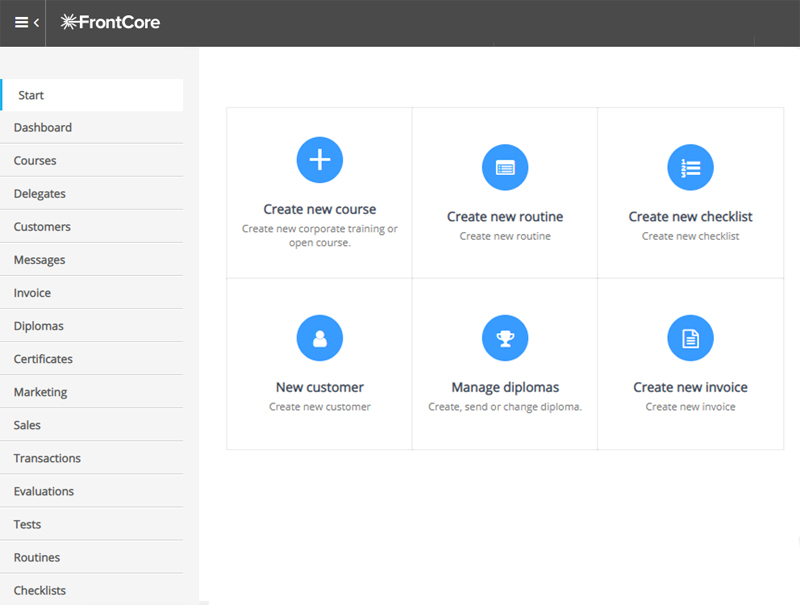Click the trophy icon for diplomas

pos(505,338)
